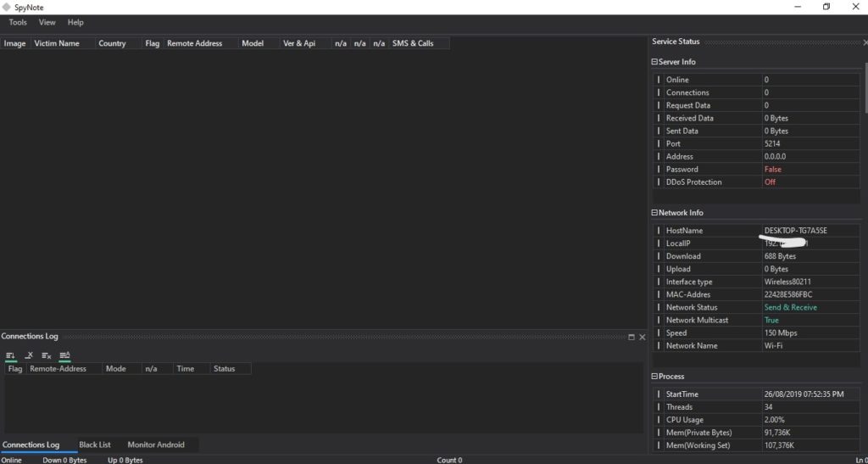Open the Tools menu
This screenshot has width=868, height=464.
[18, 22]
